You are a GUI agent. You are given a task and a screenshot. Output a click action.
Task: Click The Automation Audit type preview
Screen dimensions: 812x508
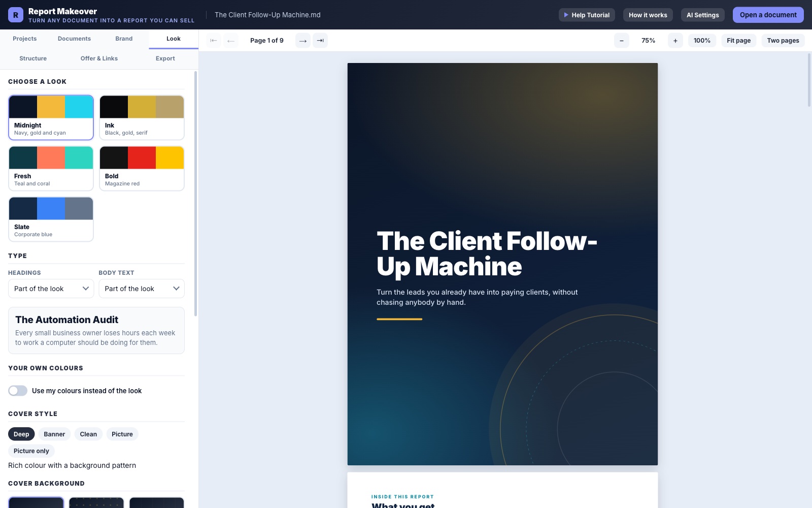tap(96, 330)
